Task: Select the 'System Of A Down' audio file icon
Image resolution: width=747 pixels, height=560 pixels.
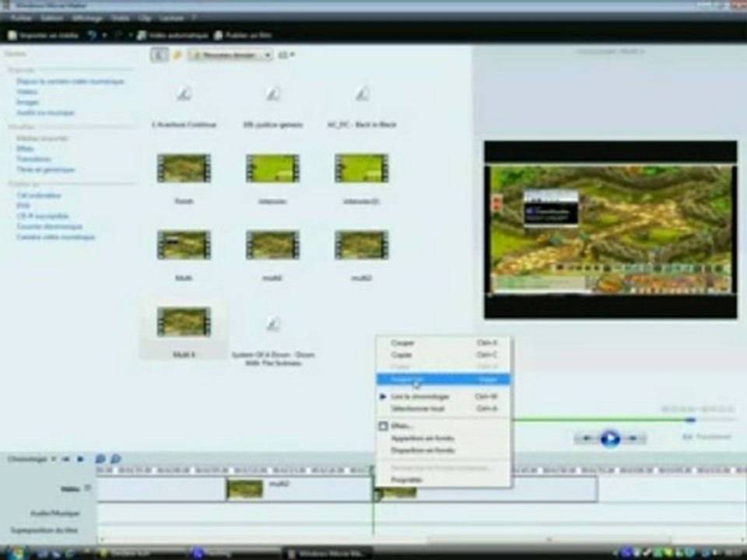Action: pyautogui.click(x=272, y=324)
